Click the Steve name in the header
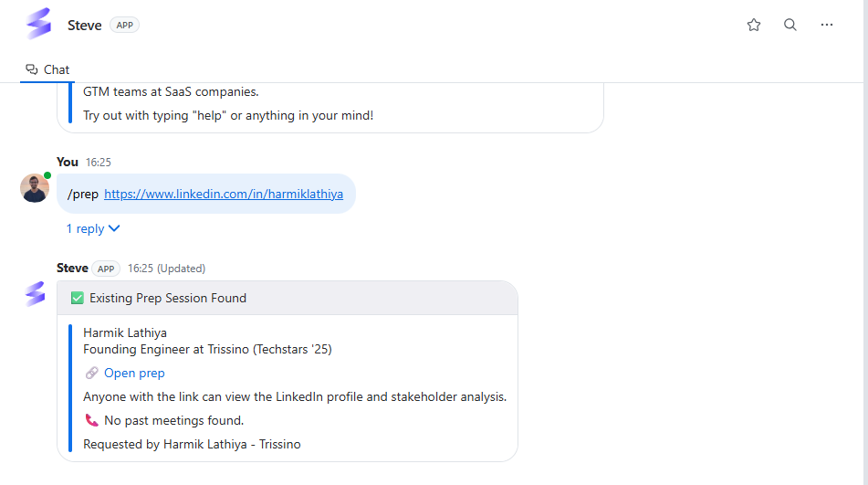868x485 pixels. pos(85,26)
